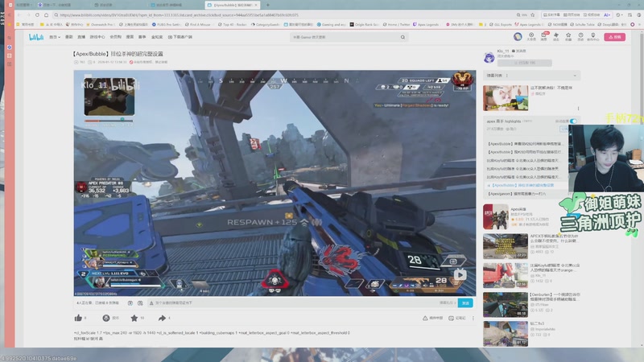
Task: Give a coin to the video
Action: (x=106, y=318)
